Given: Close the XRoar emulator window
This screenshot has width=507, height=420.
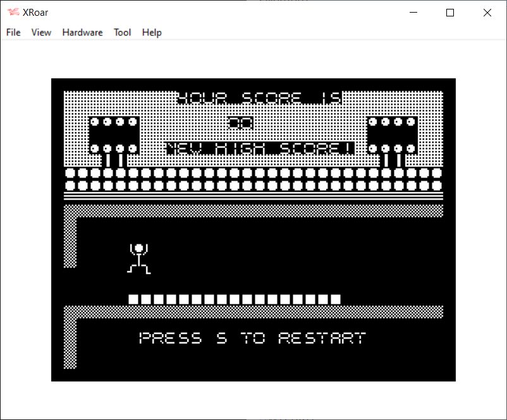Looking at the screenshot, I should point(487,13).
